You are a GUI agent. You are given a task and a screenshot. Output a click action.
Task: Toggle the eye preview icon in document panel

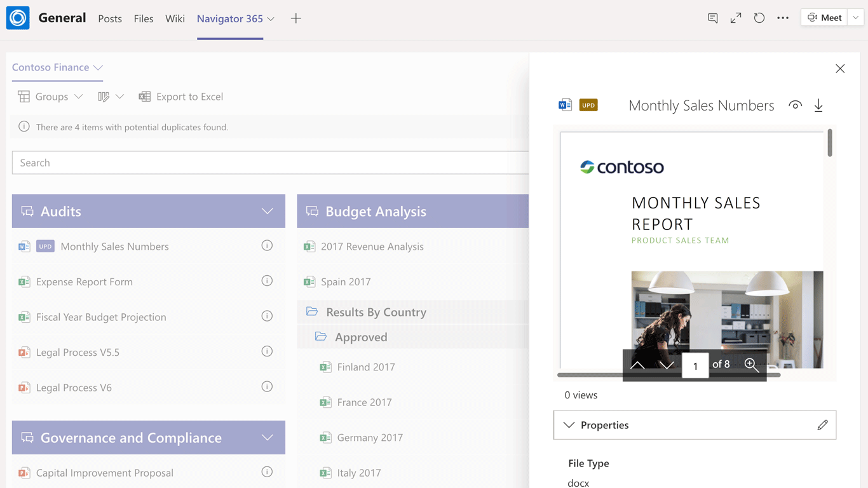click(x=795, y=105)
